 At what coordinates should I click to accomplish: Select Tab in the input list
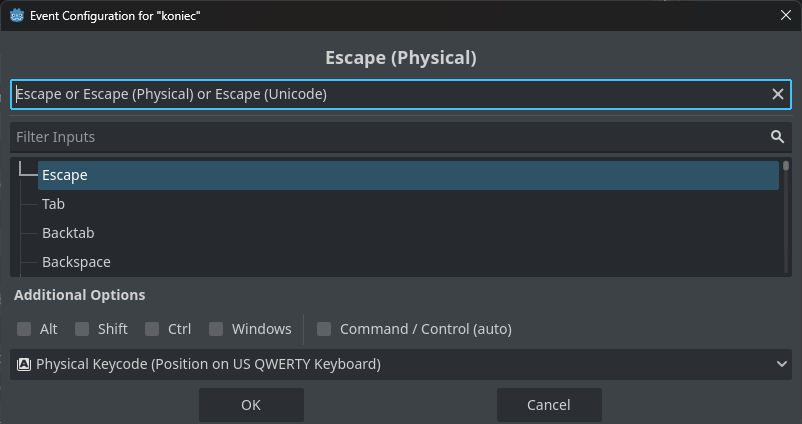[x=54, y=204]
